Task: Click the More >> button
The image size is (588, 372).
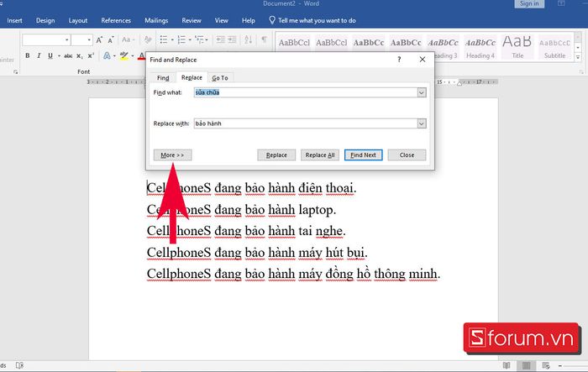Action: click(172, 155)
